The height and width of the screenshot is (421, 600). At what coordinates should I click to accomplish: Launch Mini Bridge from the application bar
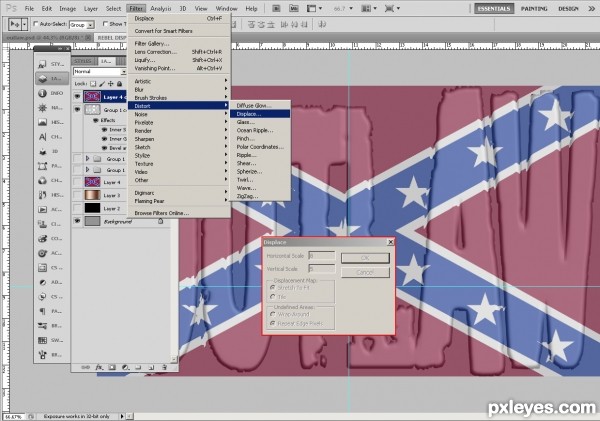(x=293, y=8)
